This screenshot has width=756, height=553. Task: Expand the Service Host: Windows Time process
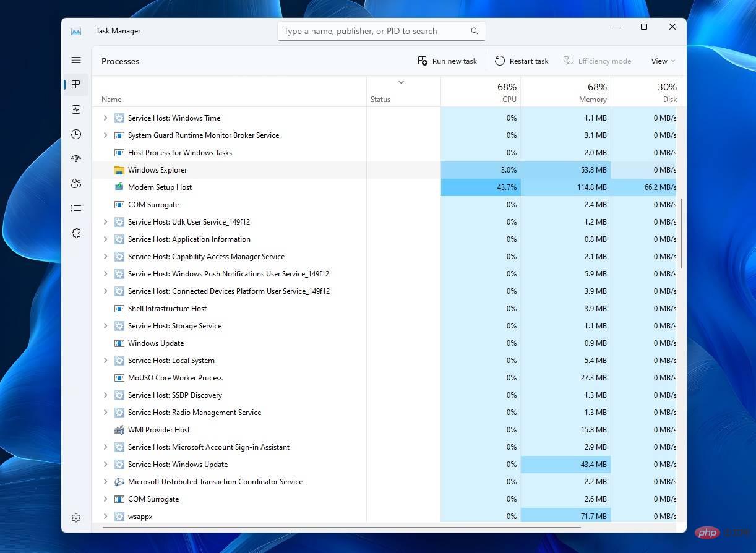(x=105, y=118)
